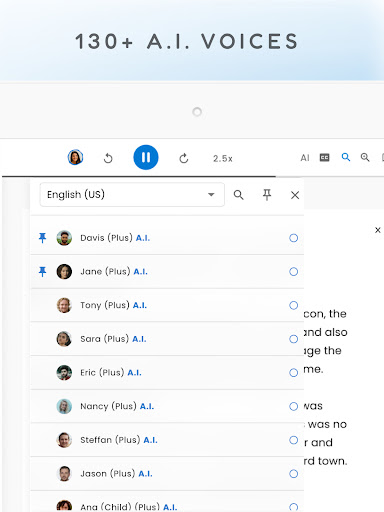The width and height of the screenshot is (384, 512).
Task: Select the Sara (Plus) voice radio button
Action: [x=293, y=339]
